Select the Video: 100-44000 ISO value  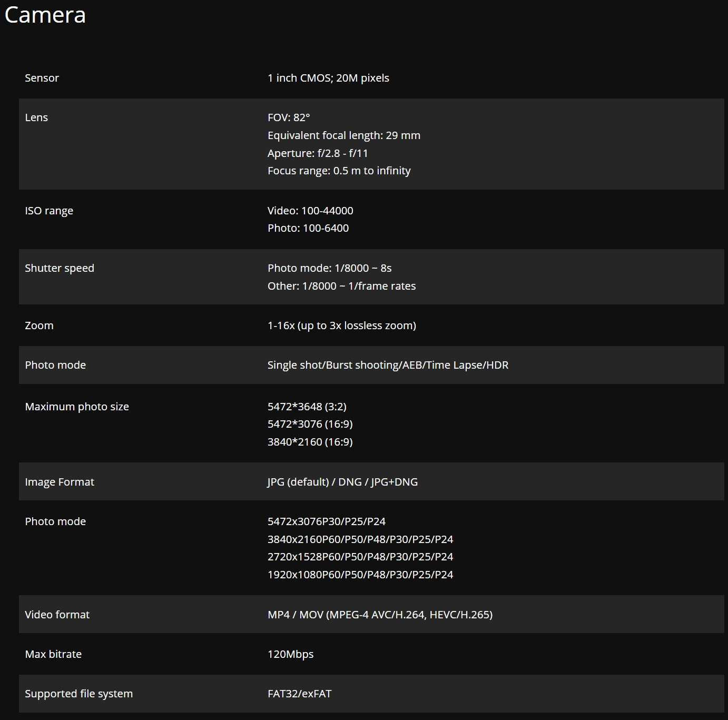310,211
